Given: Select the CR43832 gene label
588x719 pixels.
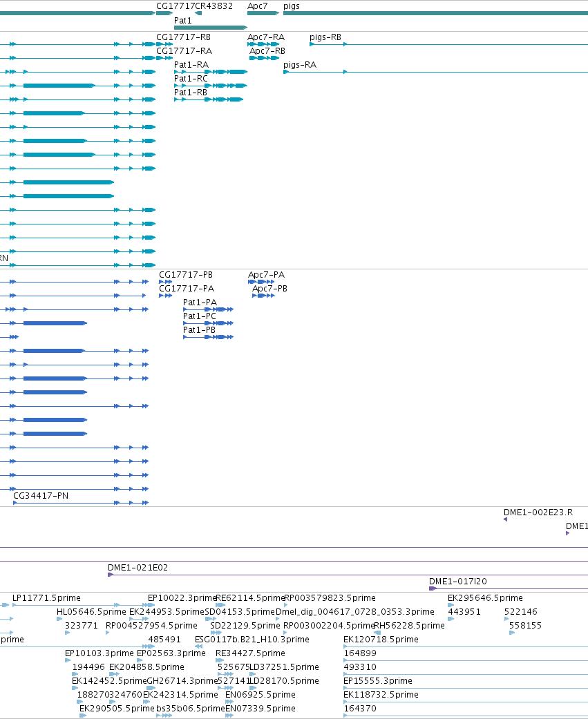Looking at the screenshot, I should (215, 6).
